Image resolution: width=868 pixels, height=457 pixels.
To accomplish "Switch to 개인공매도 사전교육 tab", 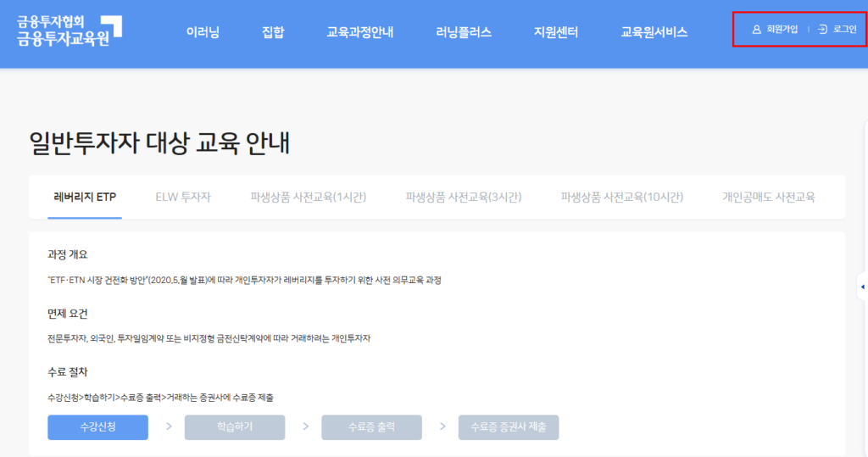I will click(x=768, y=197).
